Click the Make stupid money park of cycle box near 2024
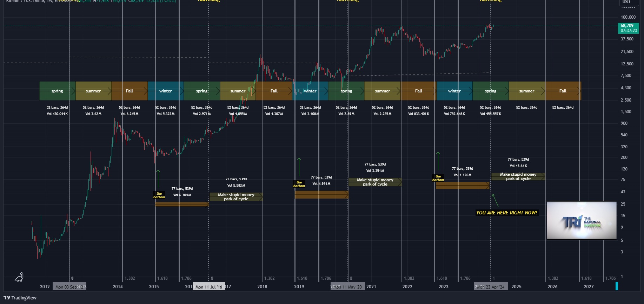This screenshot has width=644, height=304. point(518,176)
